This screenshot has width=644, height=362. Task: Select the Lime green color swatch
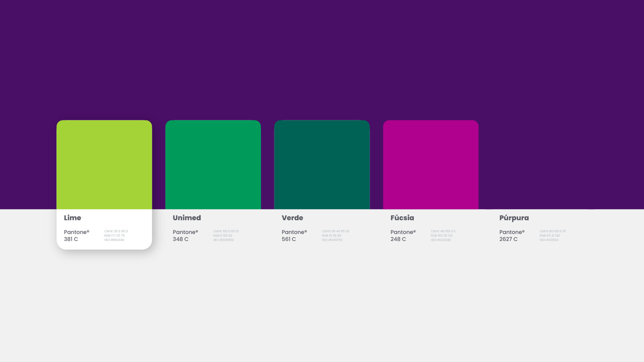pyautogui.click(x=104, y=165)
